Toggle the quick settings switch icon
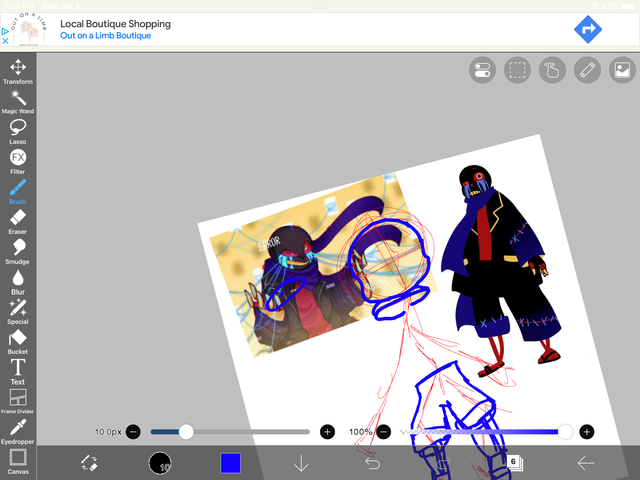 pyautogui.click(x=482, y=70)
